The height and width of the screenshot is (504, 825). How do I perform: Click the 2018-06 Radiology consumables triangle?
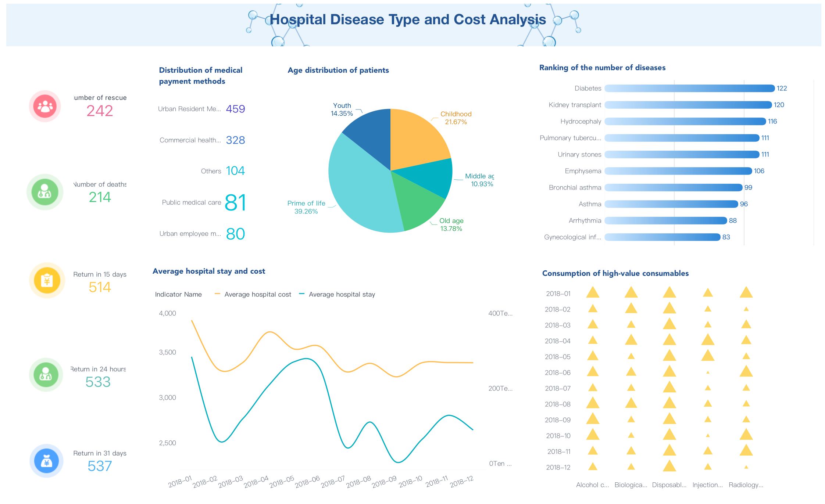746,371
